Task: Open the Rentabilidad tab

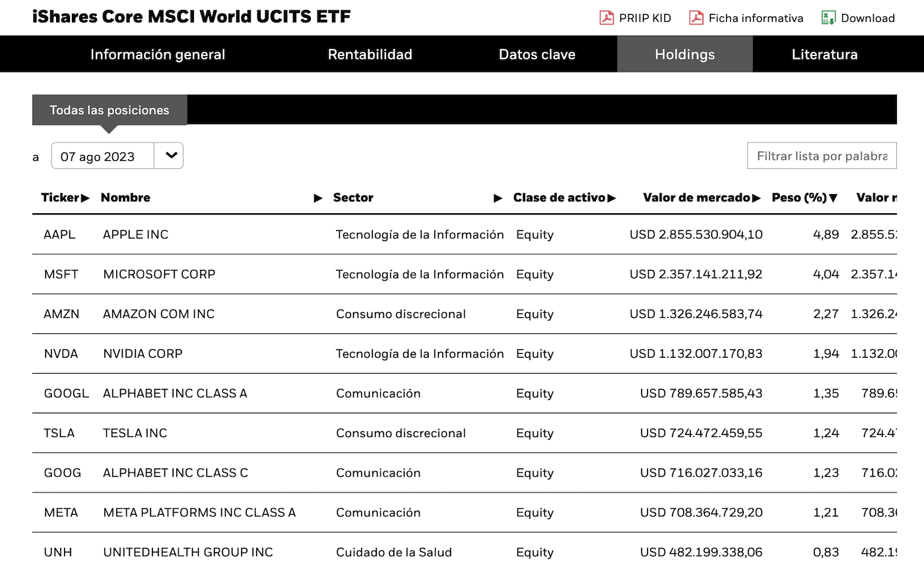Action: pyautogui.click(x=370, y=54)
